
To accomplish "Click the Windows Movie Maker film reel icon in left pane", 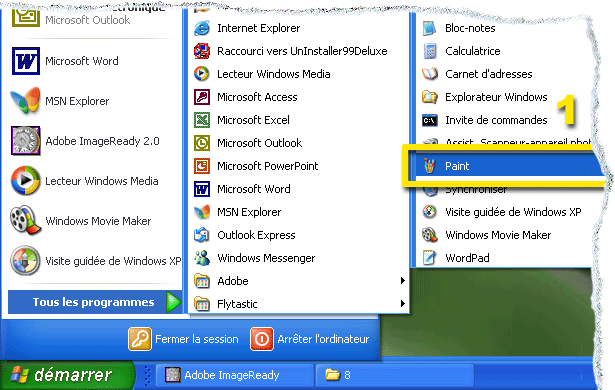I will click(26, 221).
